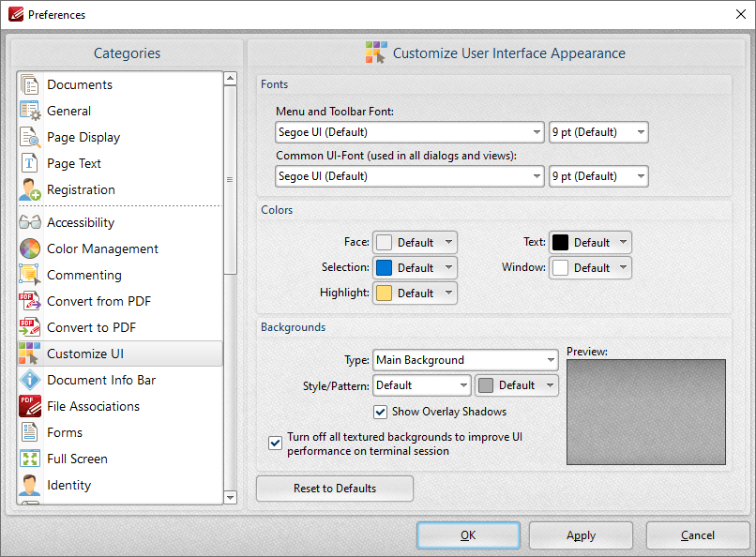Click the File Associations PDF icon
This screenshot has height=557, width=756.
(30, 406)
